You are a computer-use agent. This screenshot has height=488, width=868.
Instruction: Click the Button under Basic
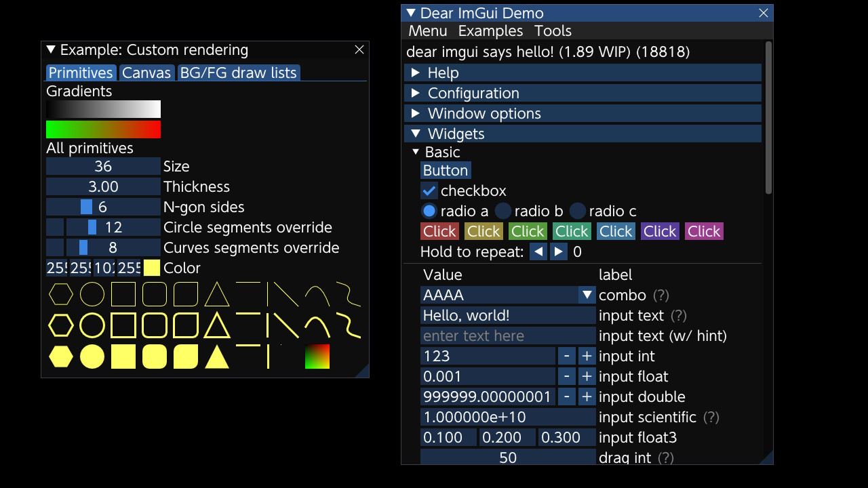click(446, 170)
